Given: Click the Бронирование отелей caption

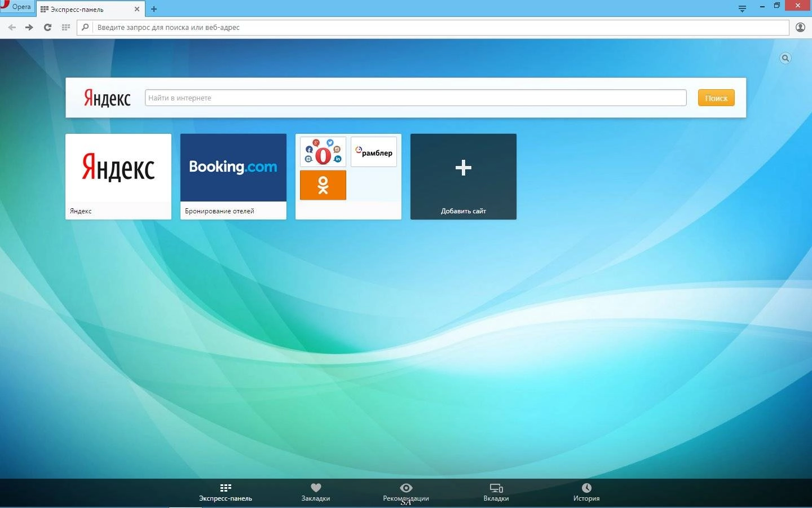Looking at the screenshot, I should coord(219,211).
